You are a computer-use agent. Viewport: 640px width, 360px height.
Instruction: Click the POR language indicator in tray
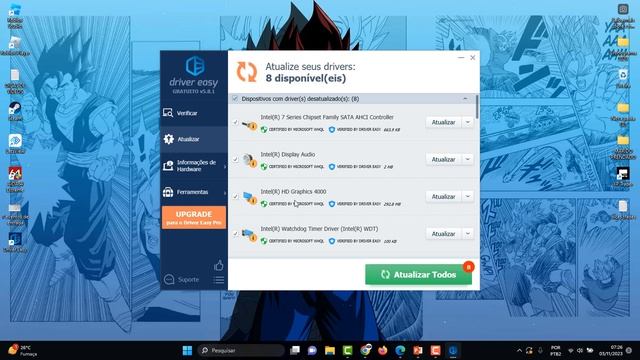(556, 350)
